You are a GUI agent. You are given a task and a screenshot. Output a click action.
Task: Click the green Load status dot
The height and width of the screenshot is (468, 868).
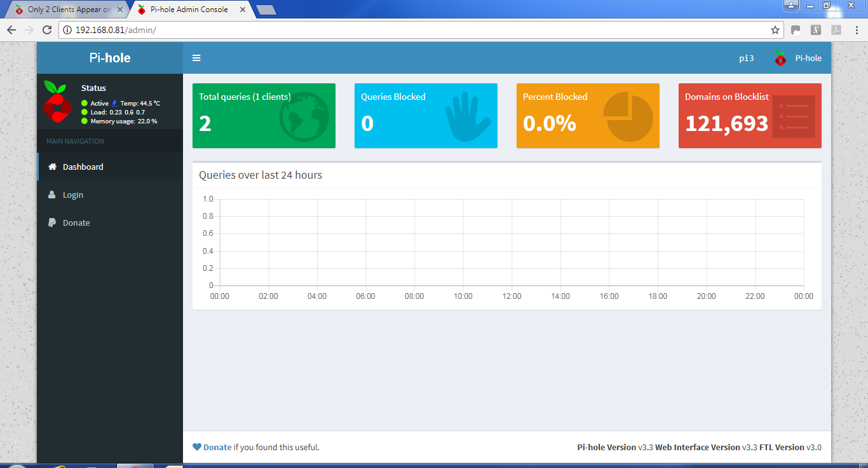click(x=85, y=112)
